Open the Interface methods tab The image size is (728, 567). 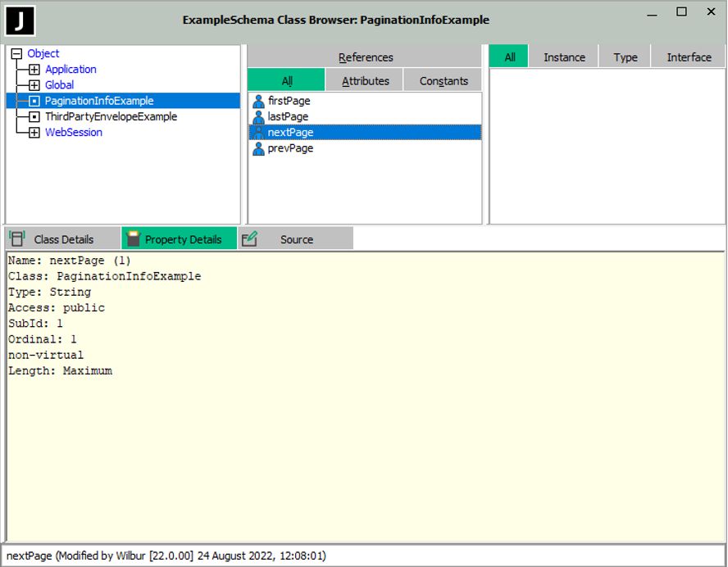coord(689,57)
